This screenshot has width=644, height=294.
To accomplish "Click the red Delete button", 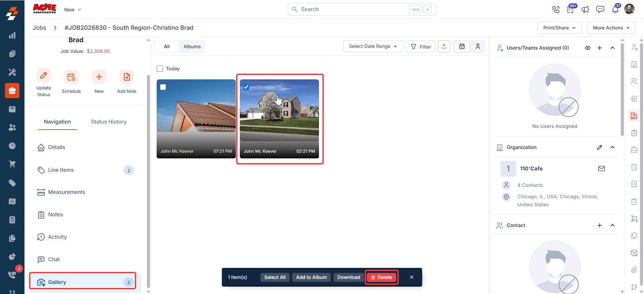I will 382,277.
